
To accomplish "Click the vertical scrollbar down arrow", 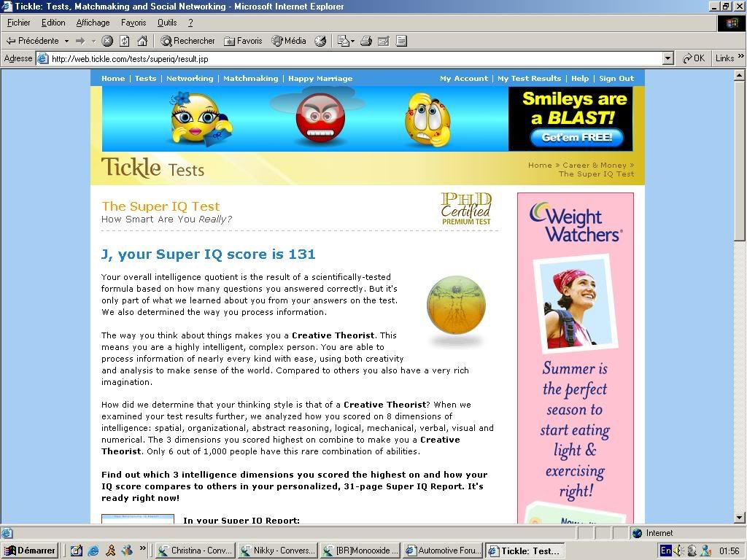I will [739, 518].
